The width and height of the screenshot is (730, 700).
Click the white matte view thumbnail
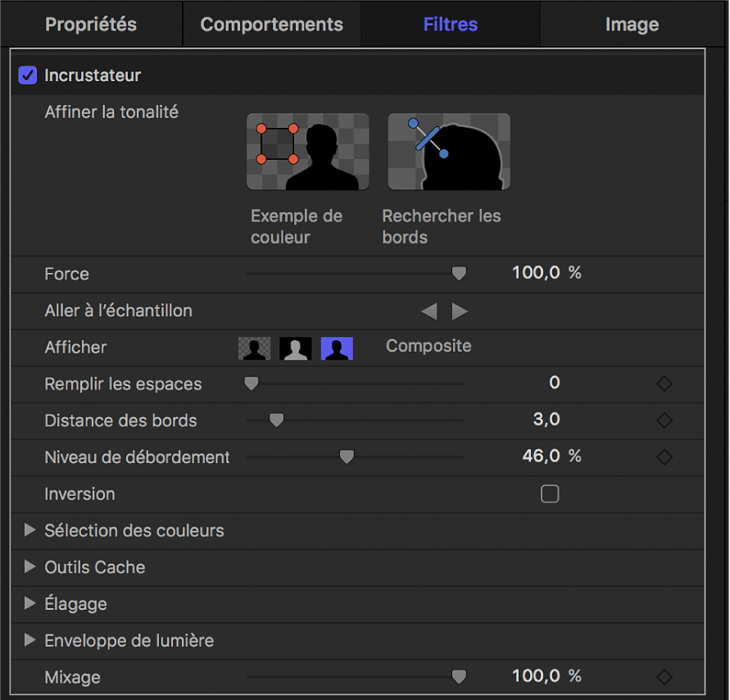[295, 348]
